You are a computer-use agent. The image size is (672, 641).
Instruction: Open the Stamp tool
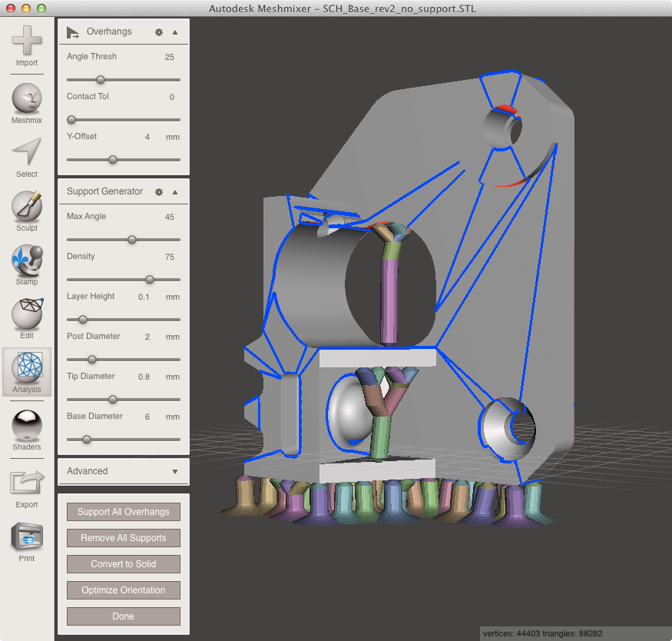click(27, 264)
